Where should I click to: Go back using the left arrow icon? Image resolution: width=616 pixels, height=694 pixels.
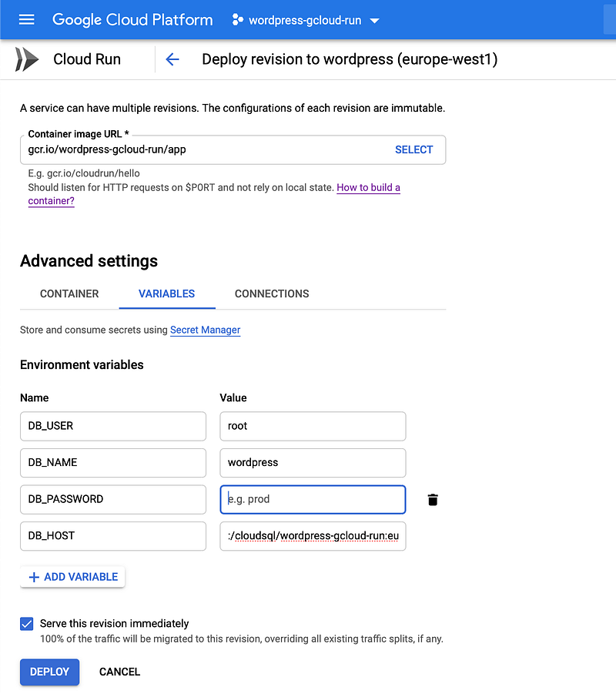pyautogui.click(x=172, y=59)
